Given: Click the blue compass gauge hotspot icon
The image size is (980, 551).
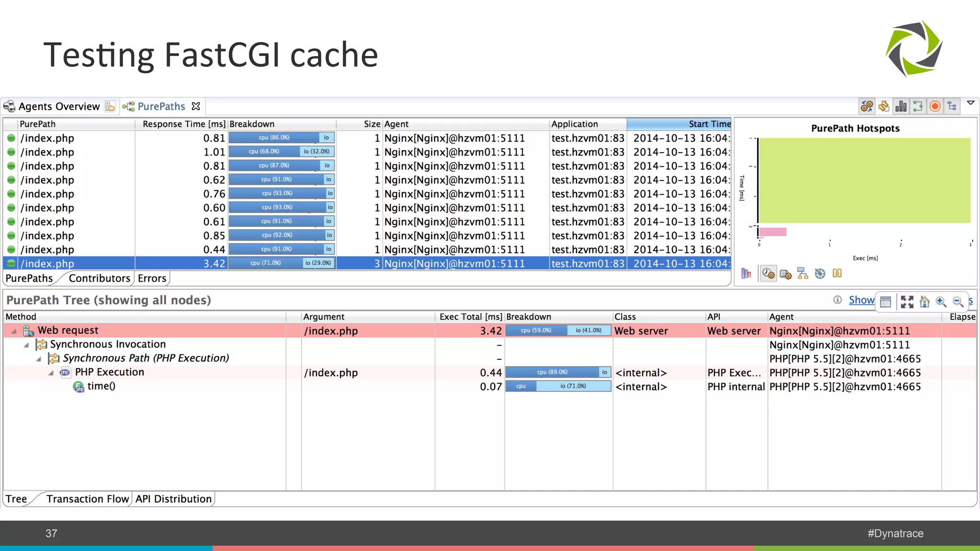Looking at the screenshot, I should coord(820,274).
